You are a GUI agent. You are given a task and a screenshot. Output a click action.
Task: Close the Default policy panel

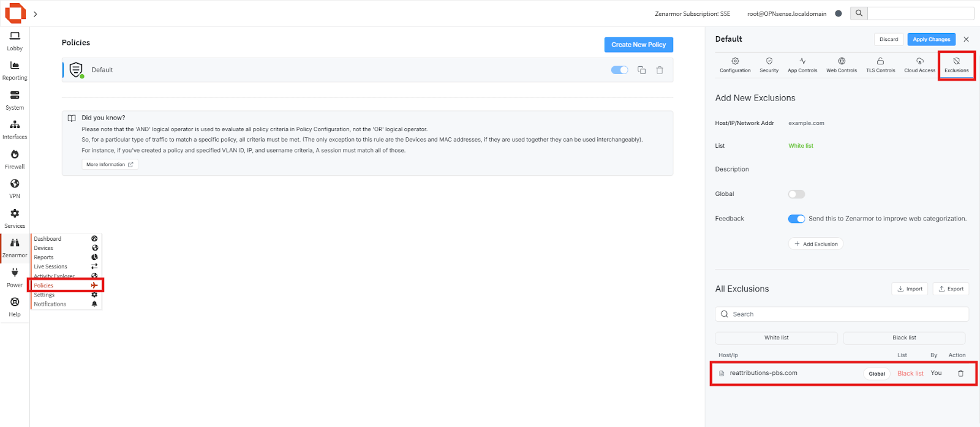[x=967, y=39]
